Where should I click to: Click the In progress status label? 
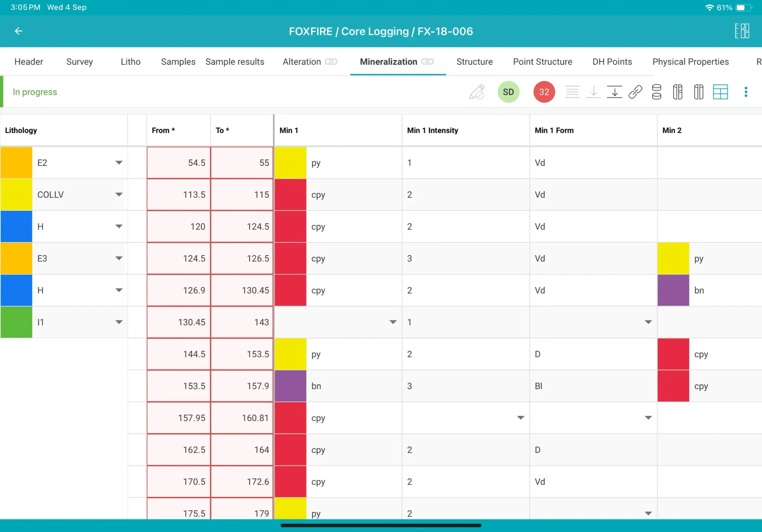pos(35,92)
